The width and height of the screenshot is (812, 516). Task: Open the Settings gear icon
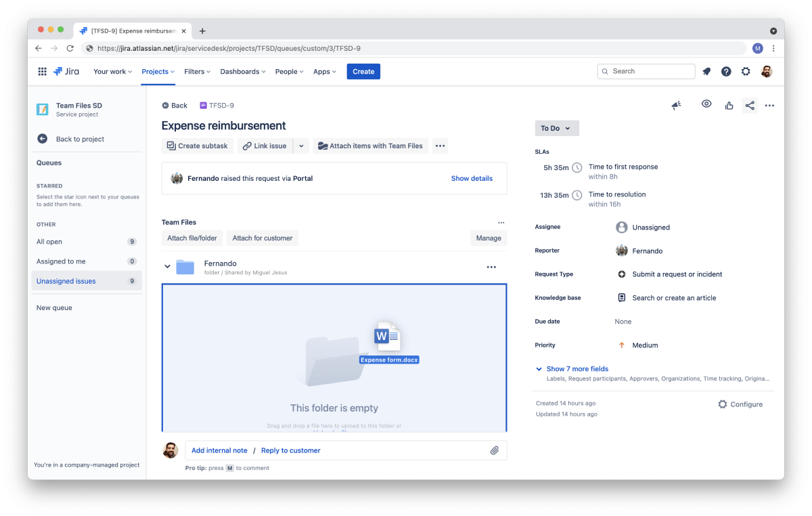[x=746, y=72]
